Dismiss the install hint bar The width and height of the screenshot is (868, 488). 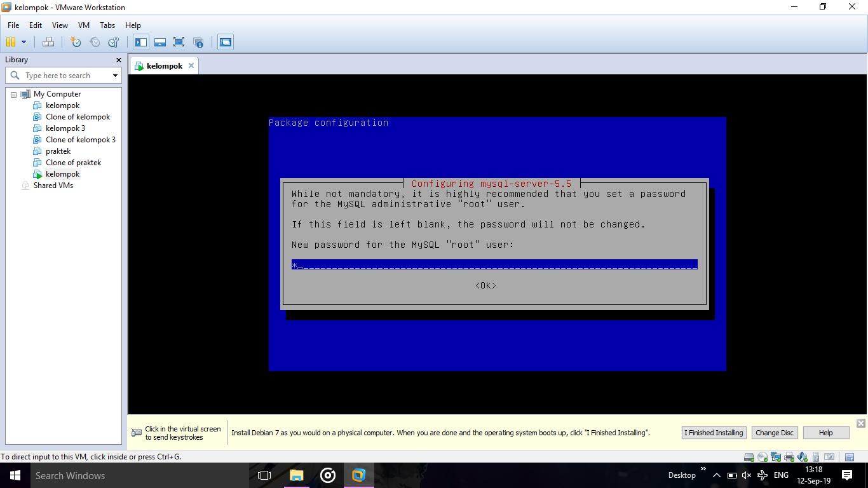860,423
